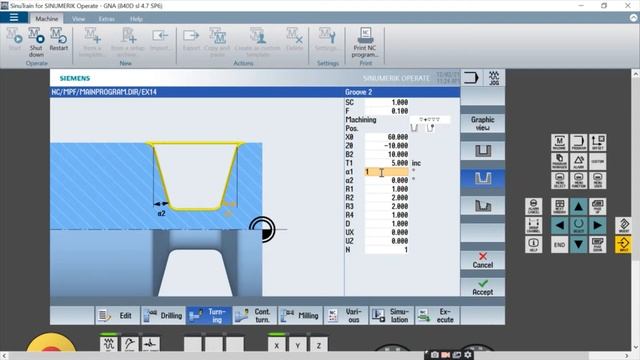Select second groove position icon

pos(430,128)
